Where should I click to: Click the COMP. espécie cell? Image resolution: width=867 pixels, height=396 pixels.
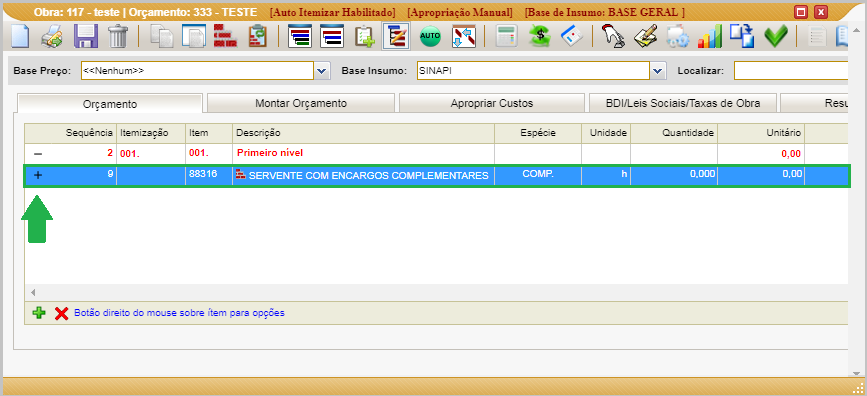(538, 175)
